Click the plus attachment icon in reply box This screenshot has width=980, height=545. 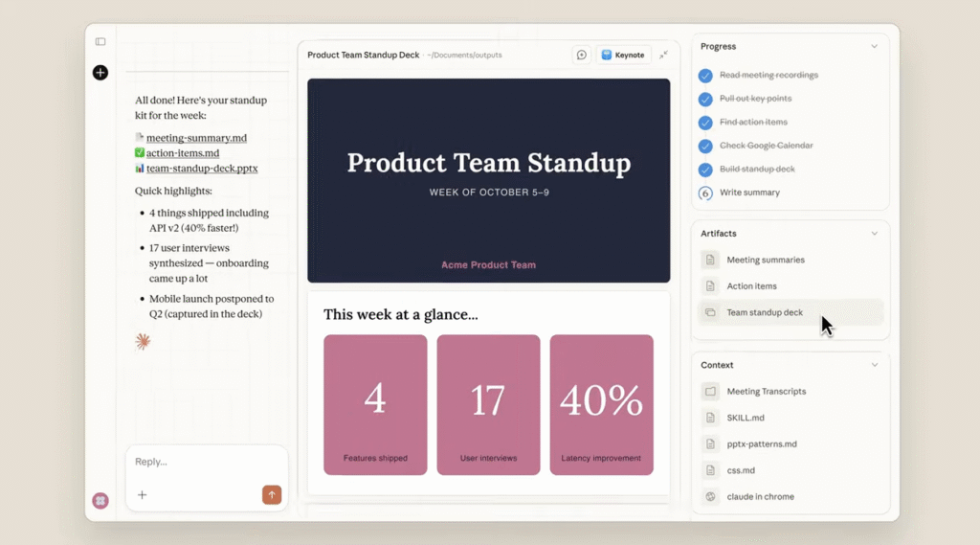[x=143, y=495]
